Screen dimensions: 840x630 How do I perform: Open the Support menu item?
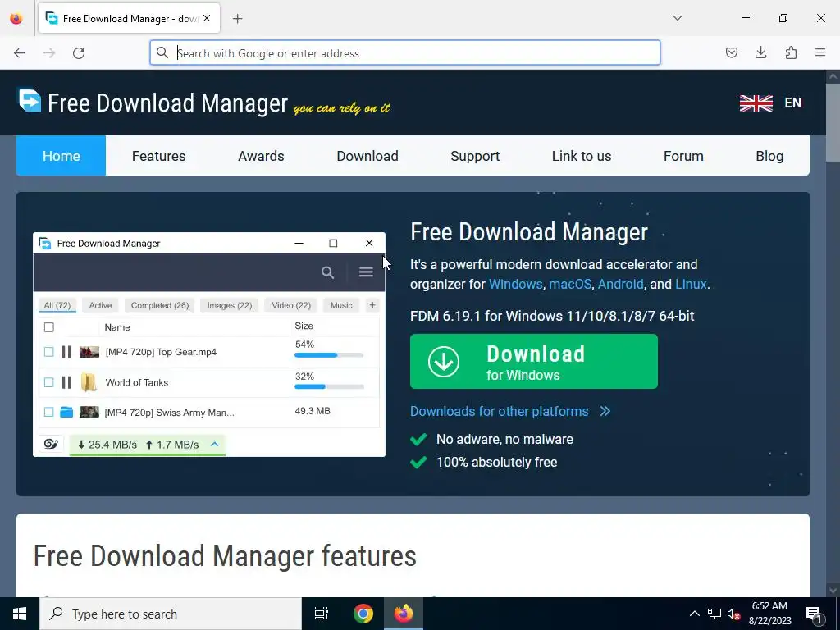point(475,156)
